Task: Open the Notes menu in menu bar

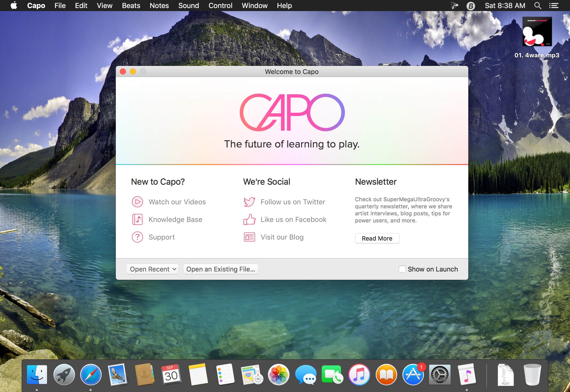Action: click(159, 6)
